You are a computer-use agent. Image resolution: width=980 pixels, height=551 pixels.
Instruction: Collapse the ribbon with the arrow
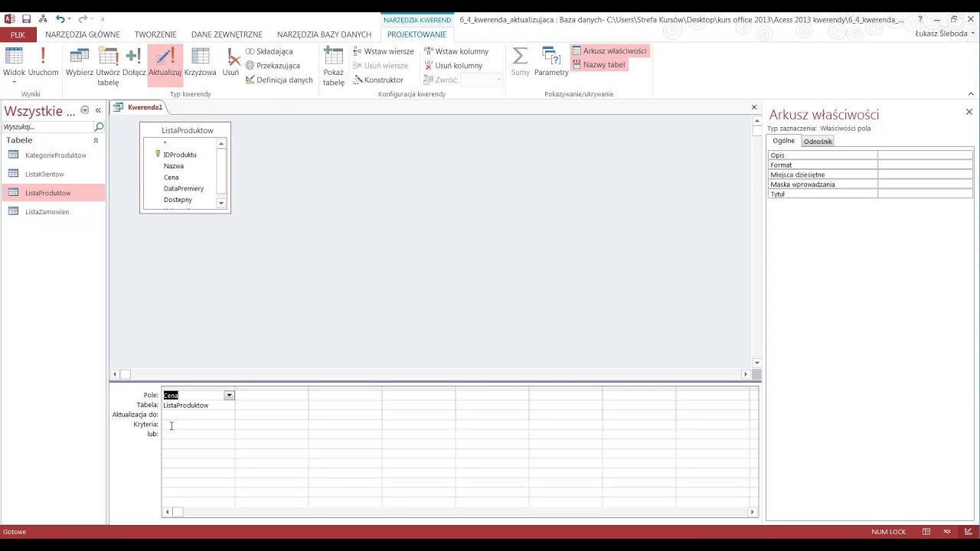tap(971, 93)
